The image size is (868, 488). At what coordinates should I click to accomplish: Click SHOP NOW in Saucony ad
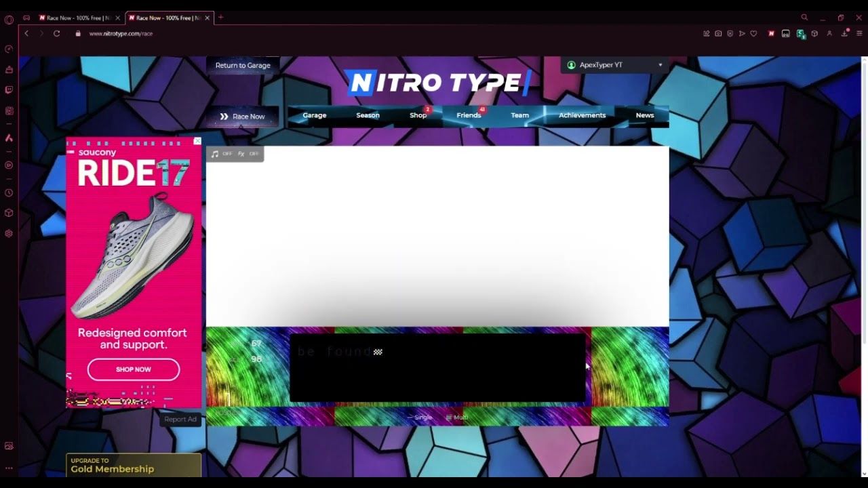[134, 369]
